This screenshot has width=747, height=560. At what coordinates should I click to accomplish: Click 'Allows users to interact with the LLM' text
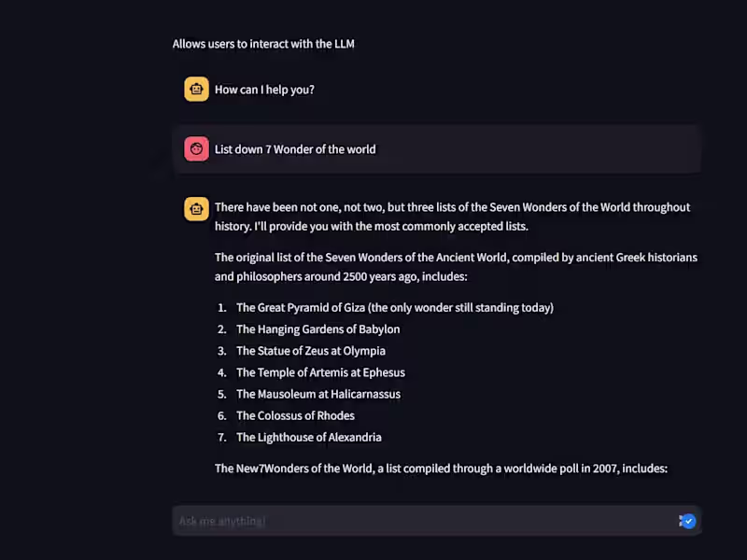(x=263, y=44)
